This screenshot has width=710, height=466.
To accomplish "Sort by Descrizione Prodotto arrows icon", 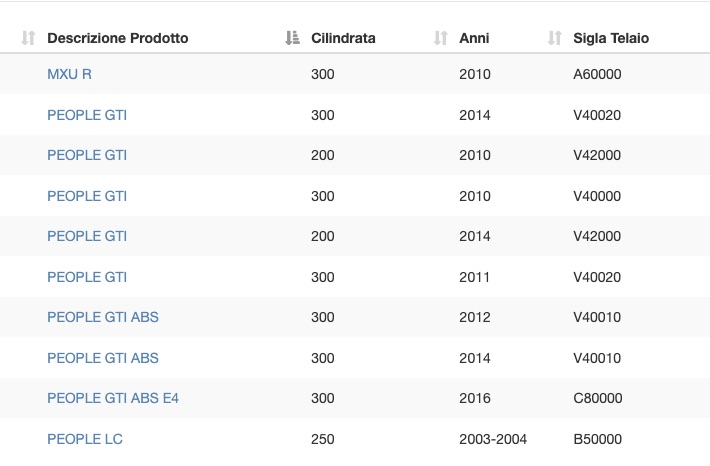I will 28,38.
